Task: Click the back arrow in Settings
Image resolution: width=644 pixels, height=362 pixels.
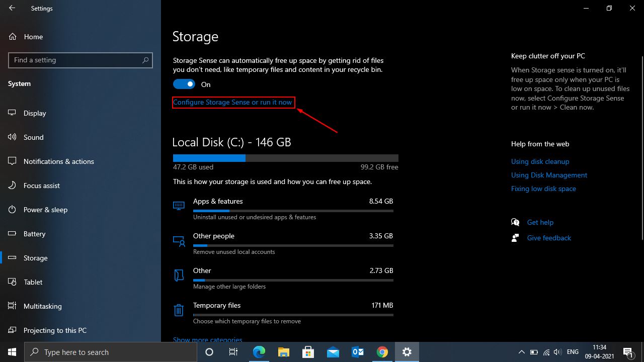Action: tap(11, 8)
